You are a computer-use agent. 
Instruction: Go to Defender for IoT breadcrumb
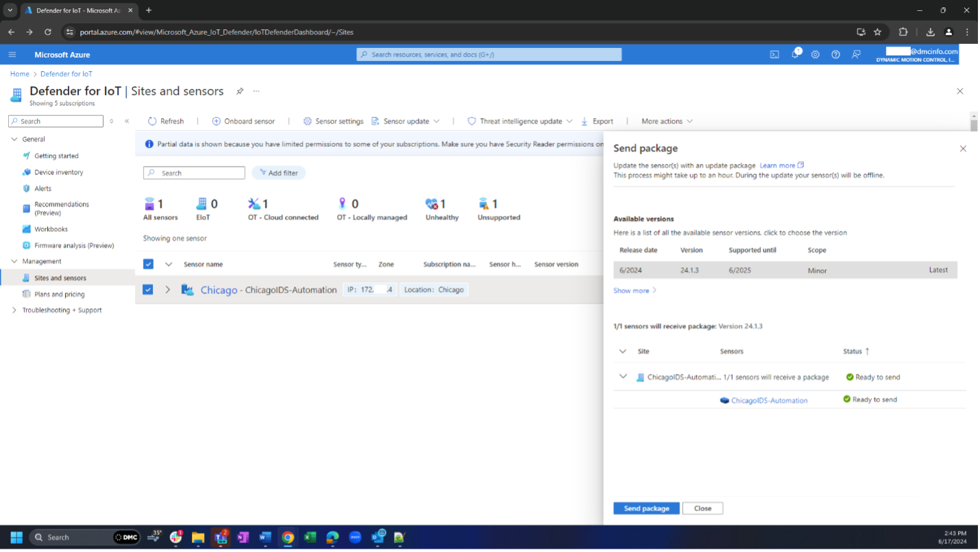coord(66,74)
